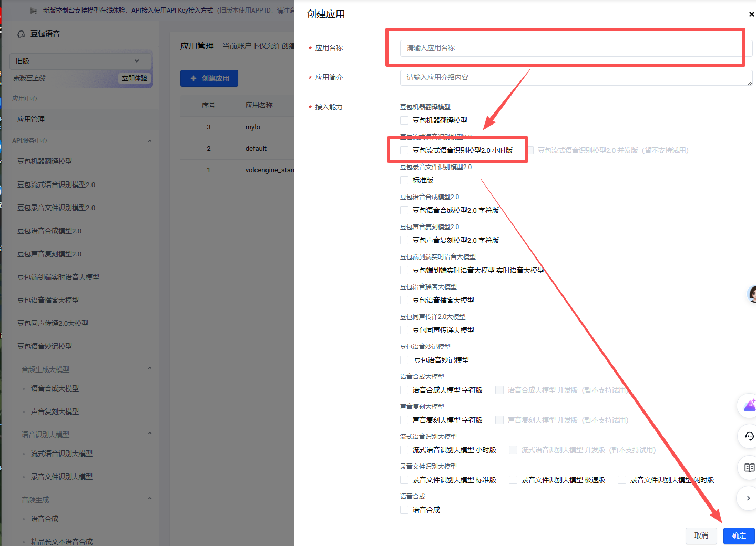756x546 pixels.
Task: Close the 创建应用 dialog
Action: [x=751, y=14]
